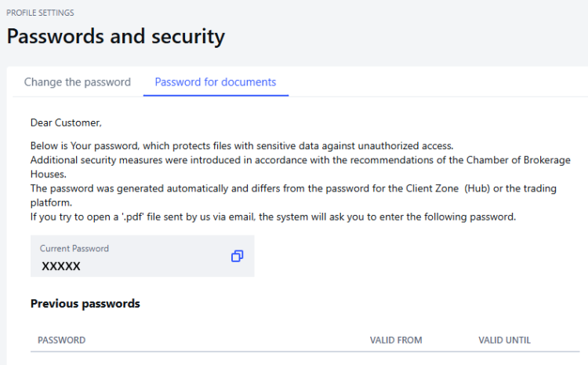This screenshot has height=365, width=588.
Task: Sort by the PASSWORD column header
Action: point(62,340)
